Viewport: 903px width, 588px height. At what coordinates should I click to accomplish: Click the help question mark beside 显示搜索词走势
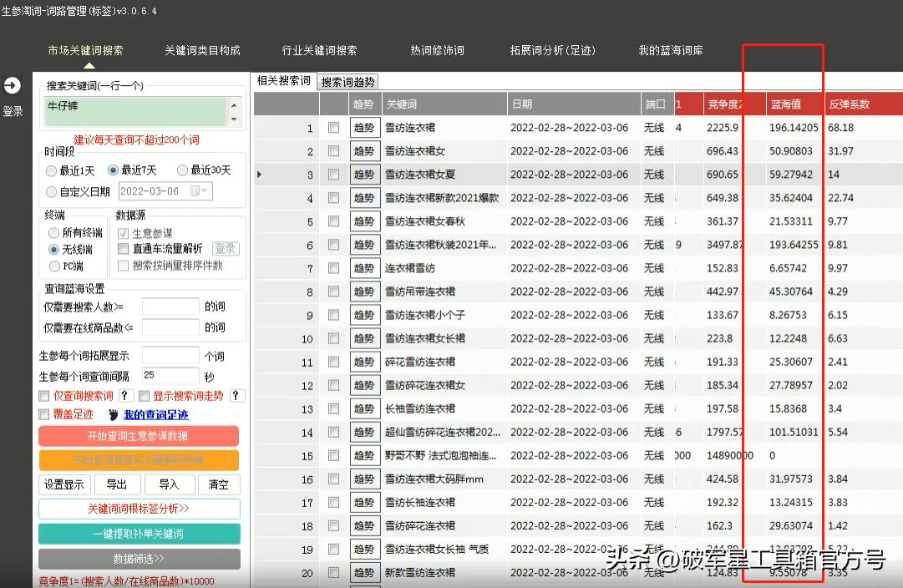(x=236, y=395)
